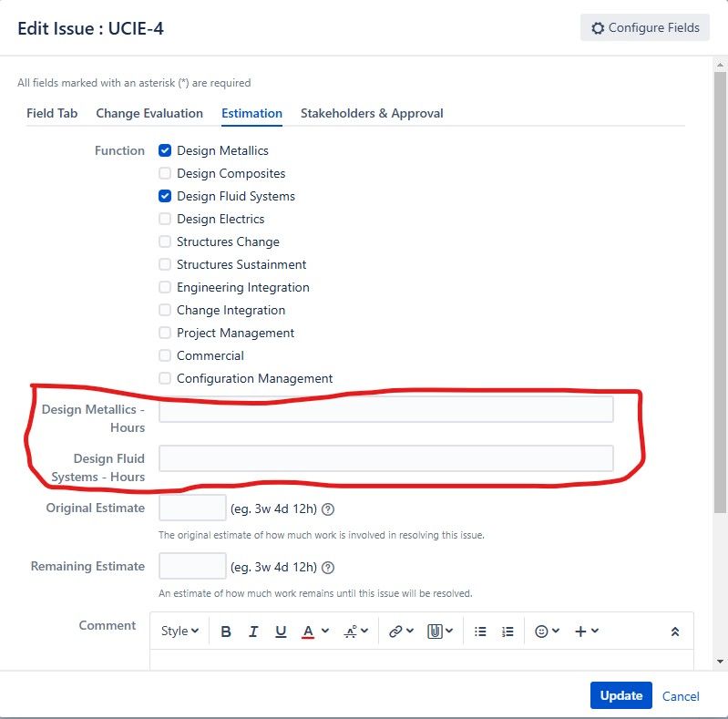Viewport: 728px width, 719px height.
Task: Click the Remaining Estimate input field
Action: [192, 566]
